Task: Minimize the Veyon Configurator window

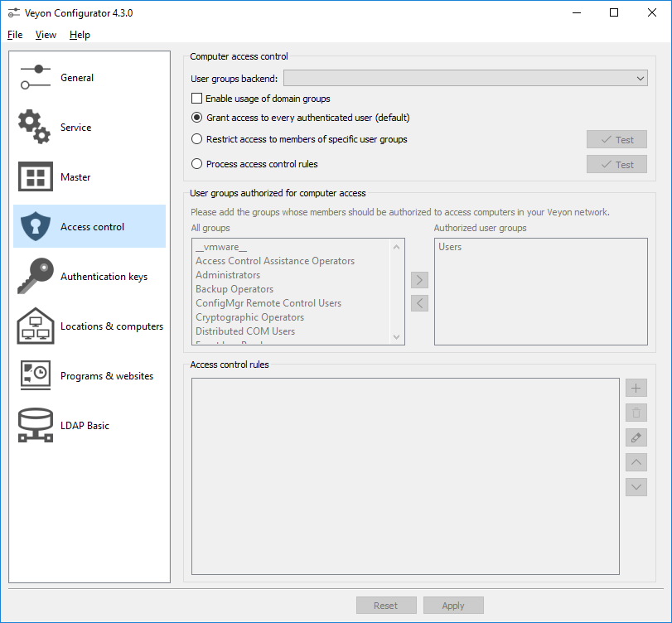Action: (577, 13)
